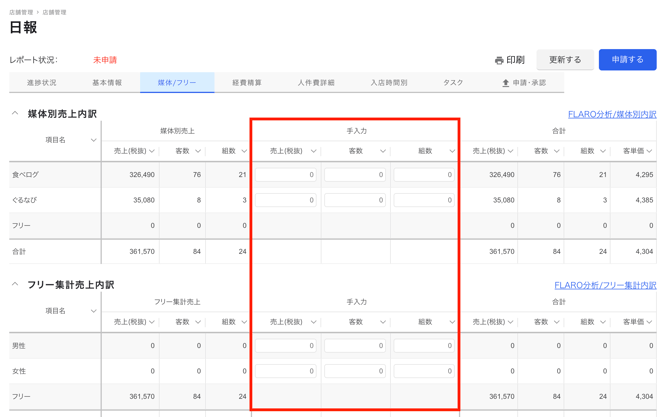Open the タスク tab
Image resolution: width=670 pixels, height=417 pixels.
(x=453, y=83)
